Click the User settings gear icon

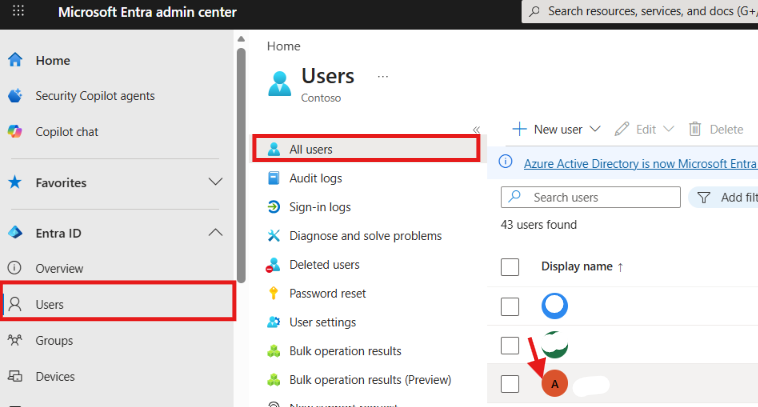coord(274,322)
